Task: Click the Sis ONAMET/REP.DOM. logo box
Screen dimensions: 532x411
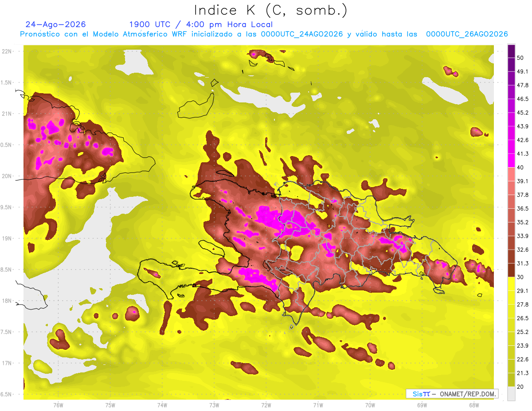Action: point(452,394)
